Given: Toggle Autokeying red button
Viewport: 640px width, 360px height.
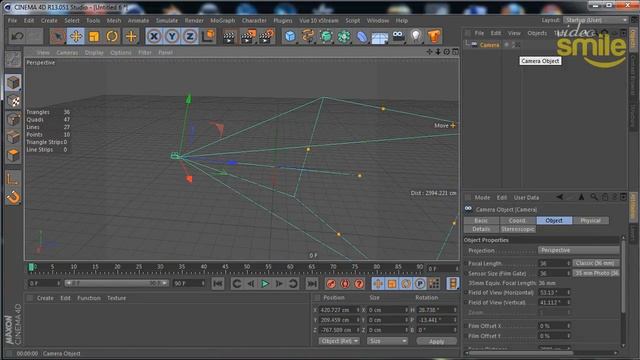Looking at the screenshot, I should coord(345,284).
